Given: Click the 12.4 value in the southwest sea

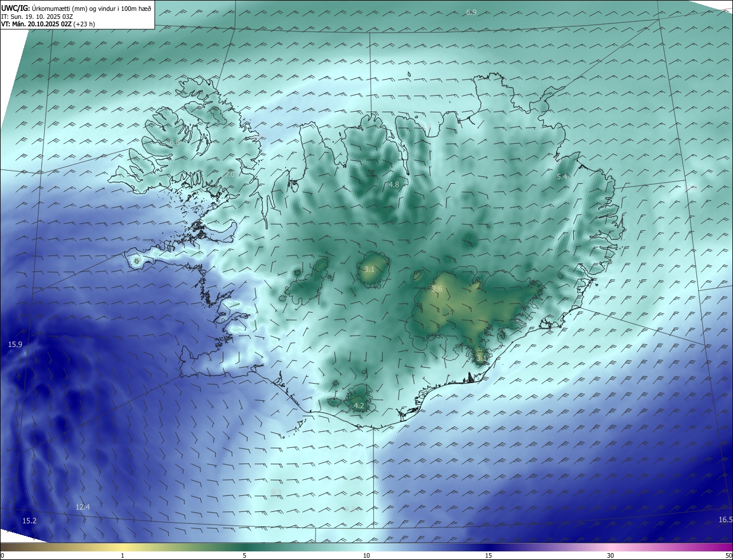Looking at the screenshot, I should (82, 507).
